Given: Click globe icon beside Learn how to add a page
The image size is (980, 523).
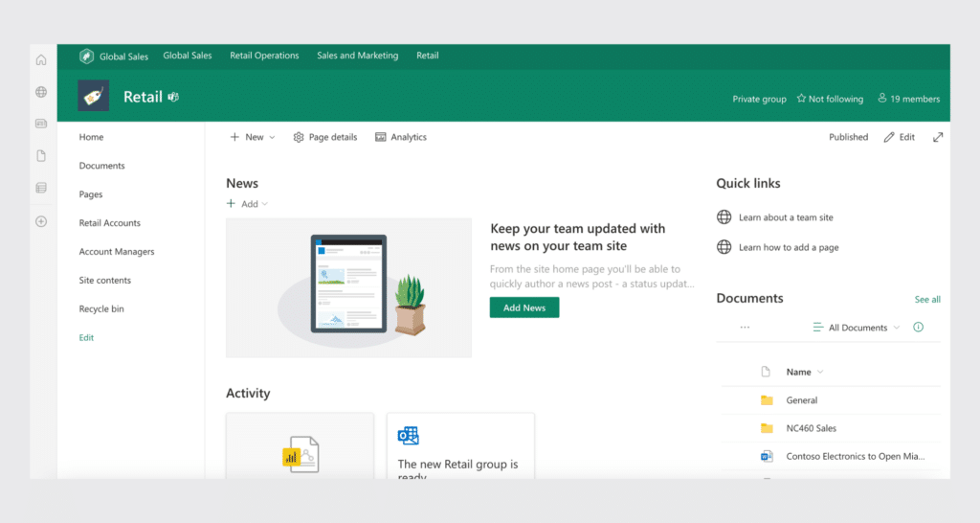Looking at the screenshot, I should pyautogui.click(x=724, y=247).
